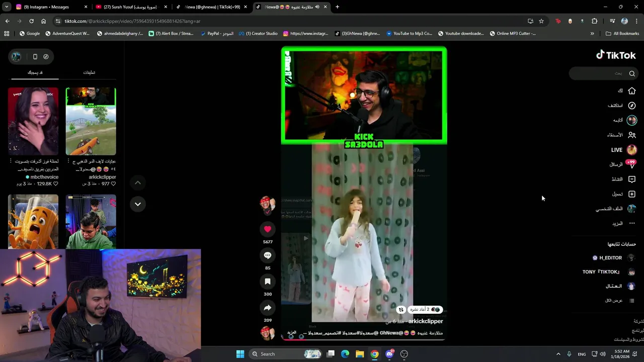The image size is (644, 362).
Task: Open LIVE section in the sidebar
Action: pos(623,150)
